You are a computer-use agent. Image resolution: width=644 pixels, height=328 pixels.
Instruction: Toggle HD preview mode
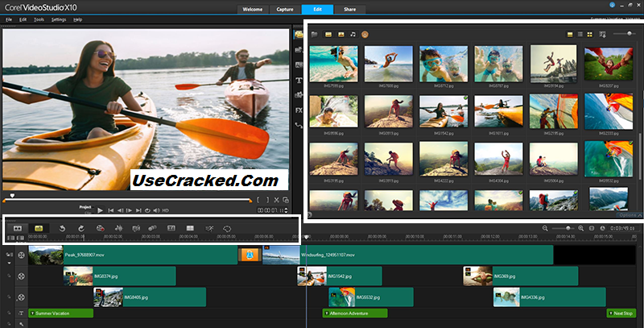pyautogui.click(x=166, y=210)
